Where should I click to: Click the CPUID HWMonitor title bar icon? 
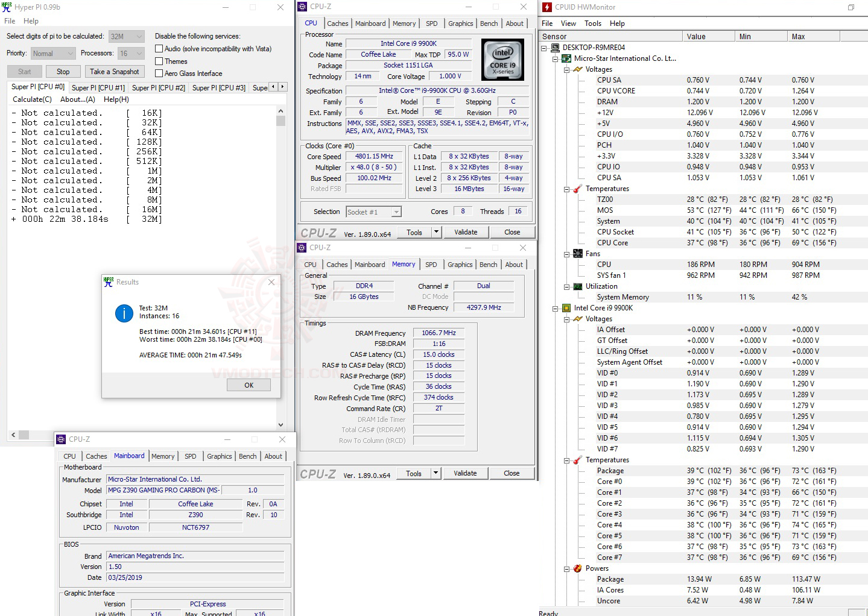[x=547, y=7]
